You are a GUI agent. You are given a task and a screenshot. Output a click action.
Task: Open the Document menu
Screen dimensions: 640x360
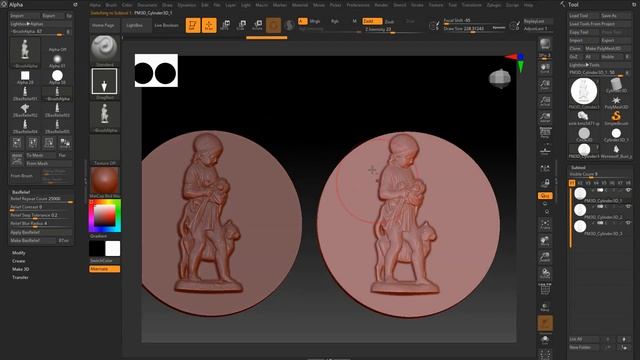coord(147,5)
